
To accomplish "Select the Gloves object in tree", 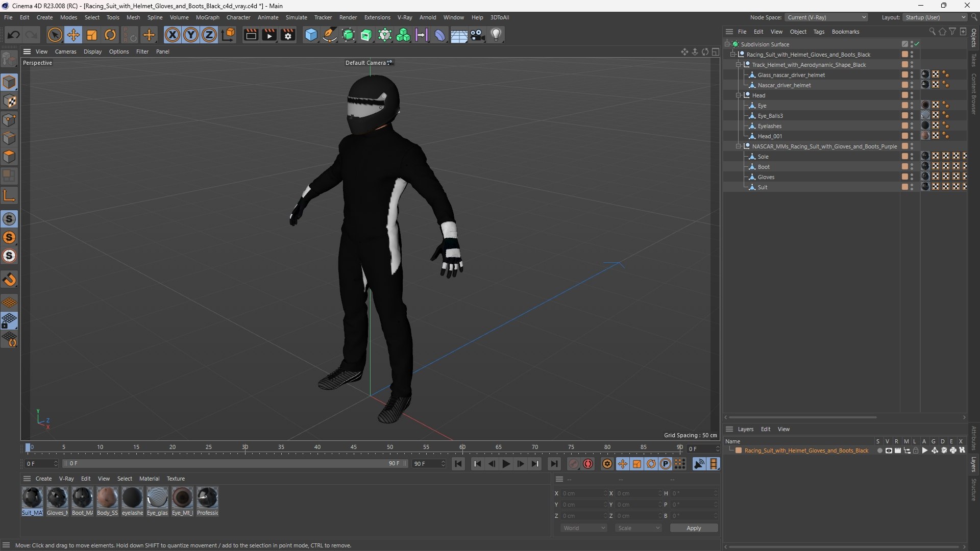I will click(766, 177).
